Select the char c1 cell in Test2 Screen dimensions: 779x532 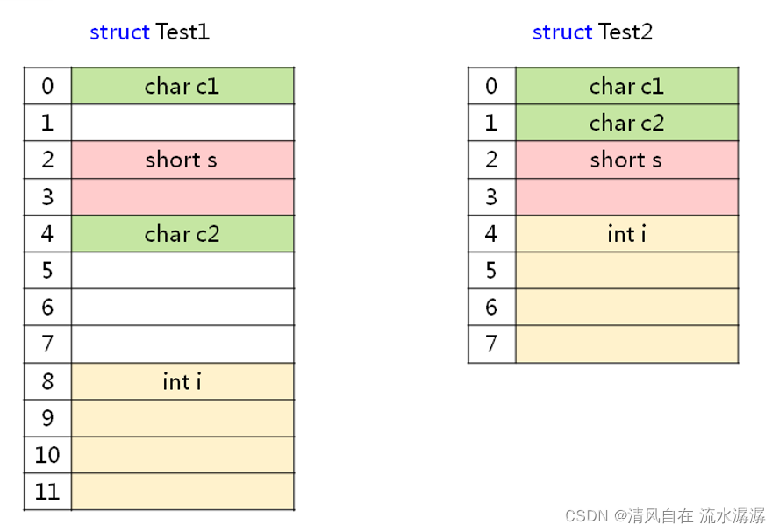626,86
